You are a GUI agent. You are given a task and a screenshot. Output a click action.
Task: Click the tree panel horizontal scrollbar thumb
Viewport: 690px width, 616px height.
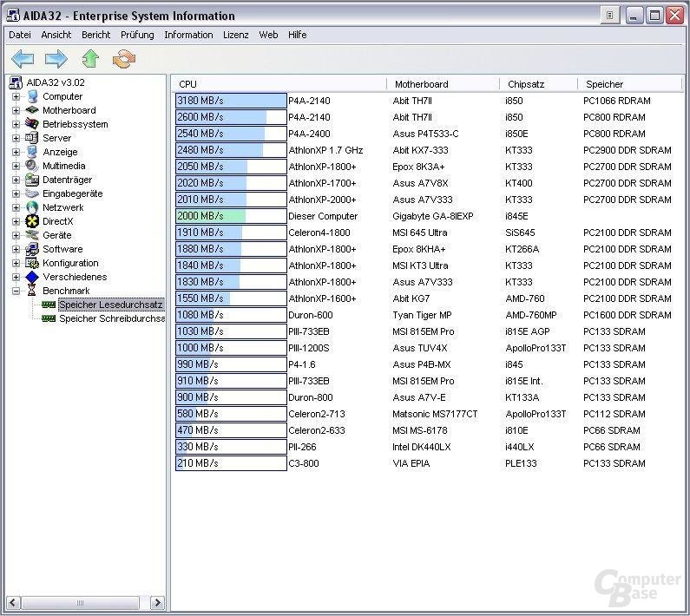tap(80, 602)
